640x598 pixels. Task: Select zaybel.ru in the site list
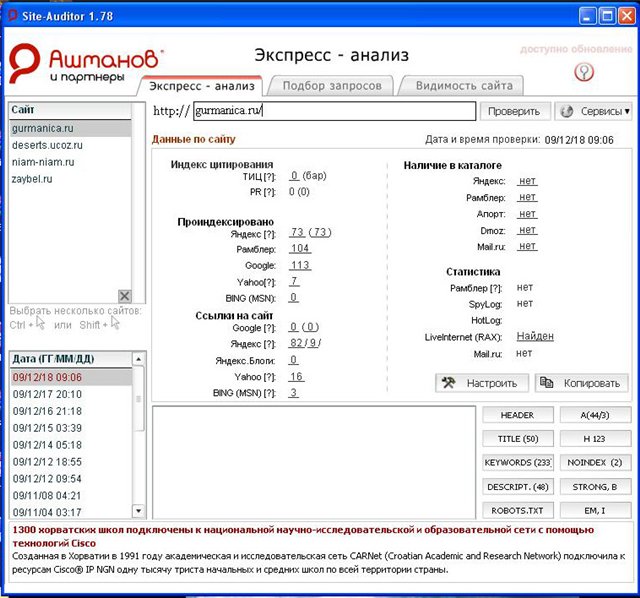click(34, 177)
